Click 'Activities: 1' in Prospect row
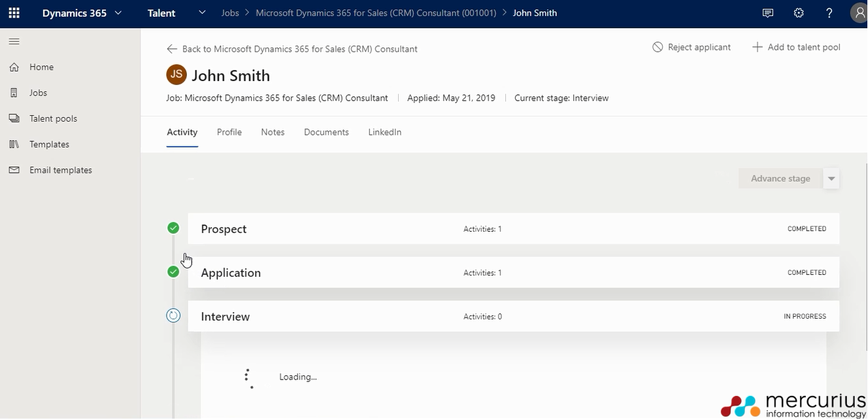 (x=483, y=229)
